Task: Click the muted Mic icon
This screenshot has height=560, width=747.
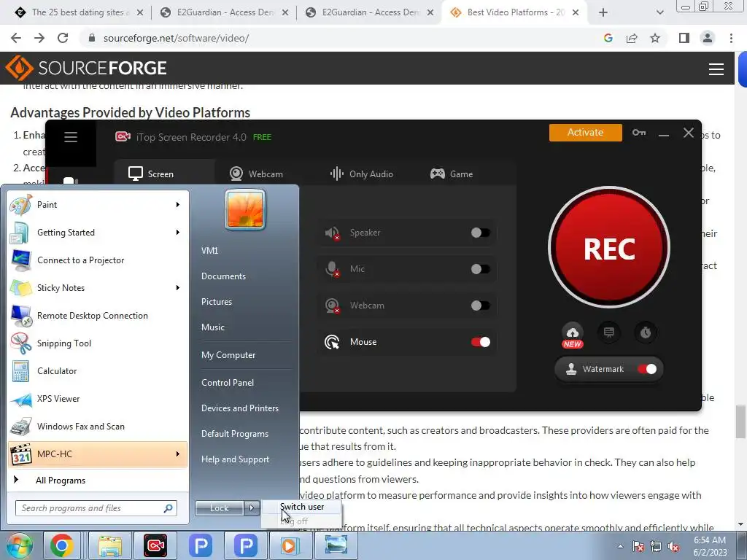Action: pos(332,269)
